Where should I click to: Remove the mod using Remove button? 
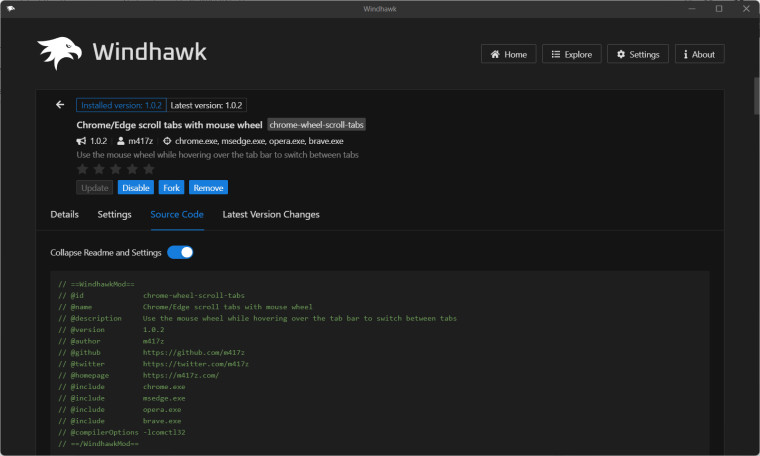208,187
